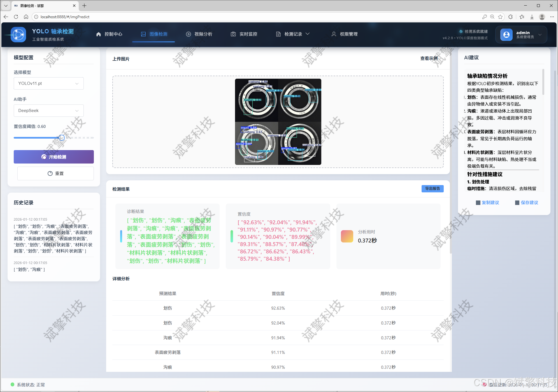This screenshot has height=392, width=558.
Task: Click the browser refresh icon
Action: (x=16, y=17)
